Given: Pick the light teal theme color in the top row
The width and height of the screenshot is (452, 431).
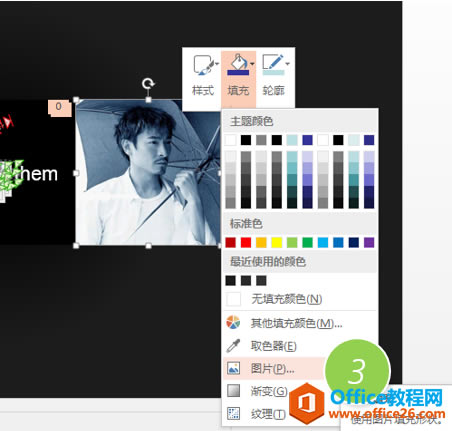Looking at the screenshot, I should point(292,140).
